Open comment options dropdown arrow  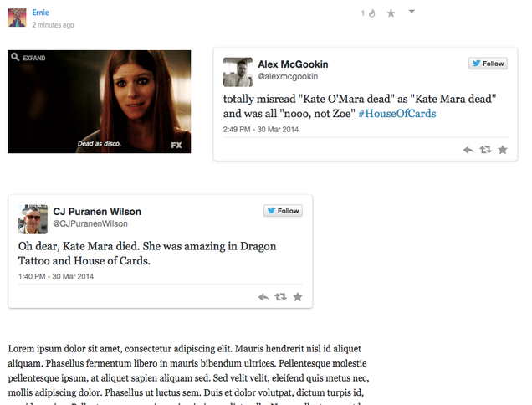point(412,12)
